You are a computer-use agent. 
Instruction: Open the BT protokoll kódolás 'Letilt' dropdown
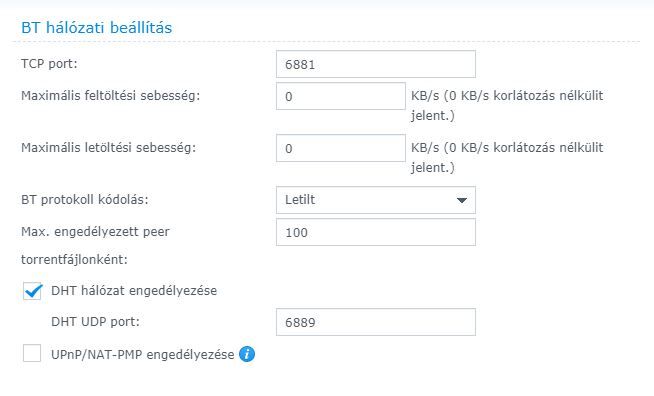376,200
